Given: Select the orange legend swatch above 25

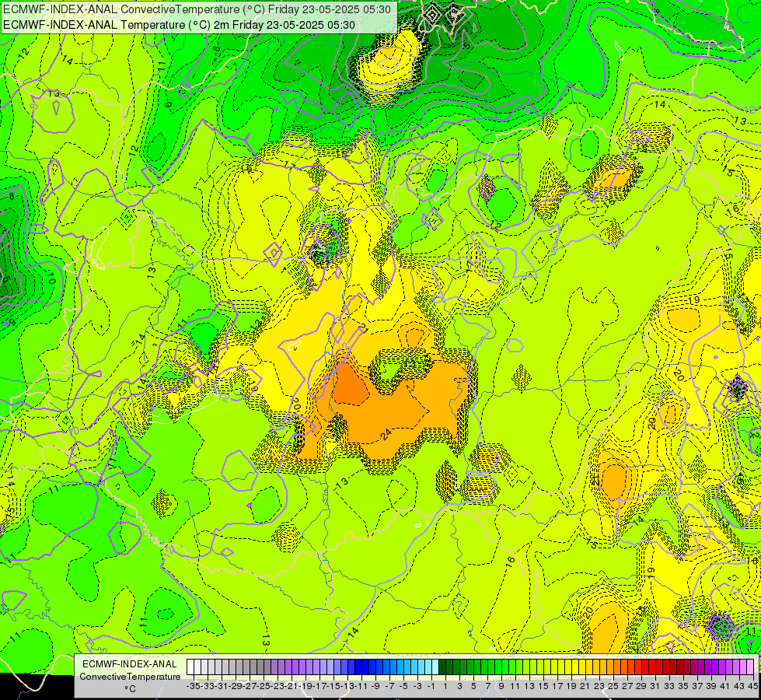Looking at the screenshot, I should (610, 667).
